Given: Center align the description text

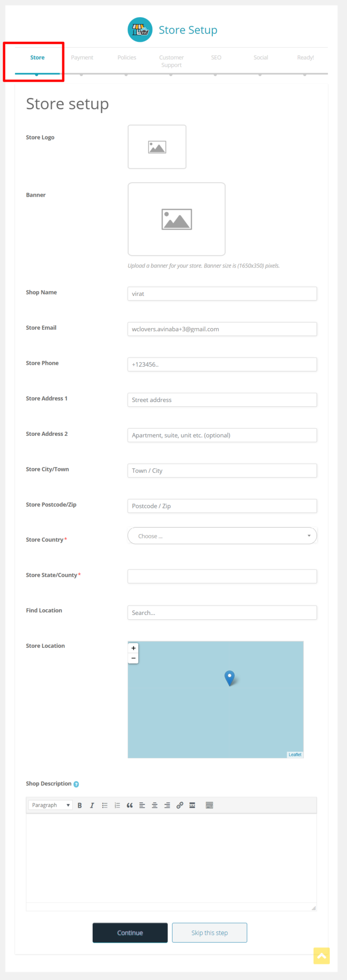Looking at the screenshot, I should coord(155,805).
